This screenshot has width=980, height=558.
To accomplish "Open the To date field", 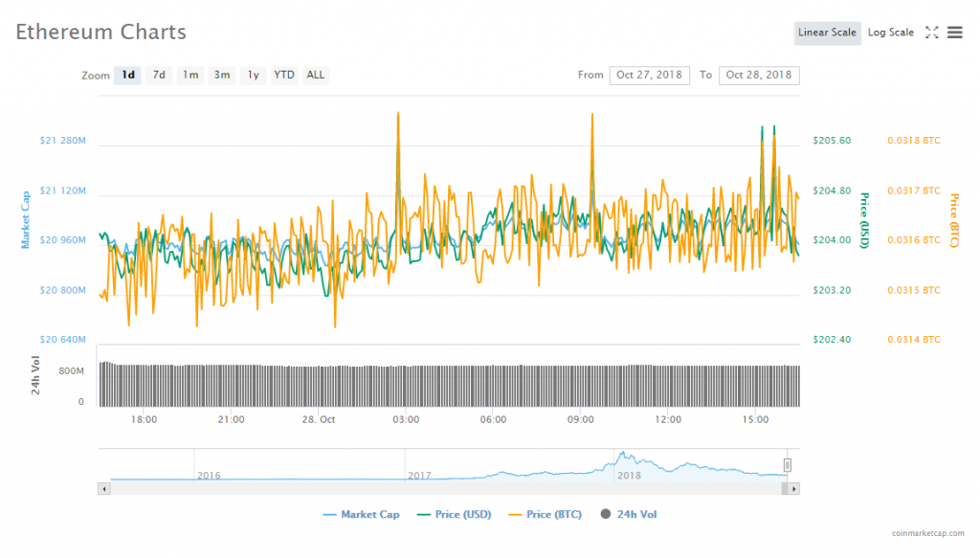I will pos(759,75).
